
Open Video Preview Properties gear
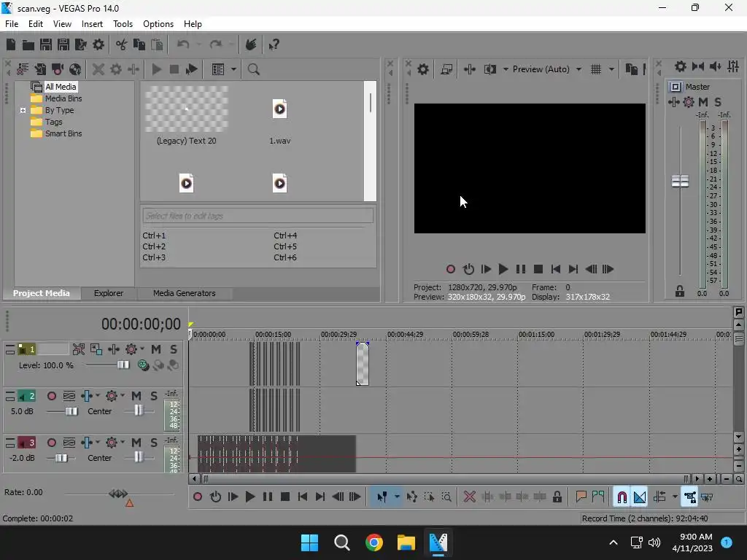pos(422,69)
